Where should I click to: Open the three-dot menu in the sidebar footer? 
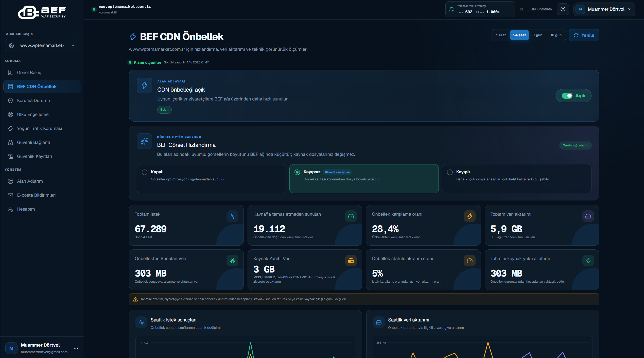pyautogui.click(x=76, y=348)
